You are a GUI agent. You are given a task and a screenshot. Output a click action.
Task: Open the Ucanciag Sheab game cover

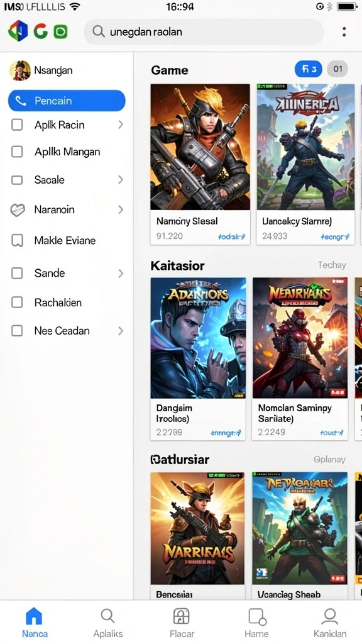(300, 528)
